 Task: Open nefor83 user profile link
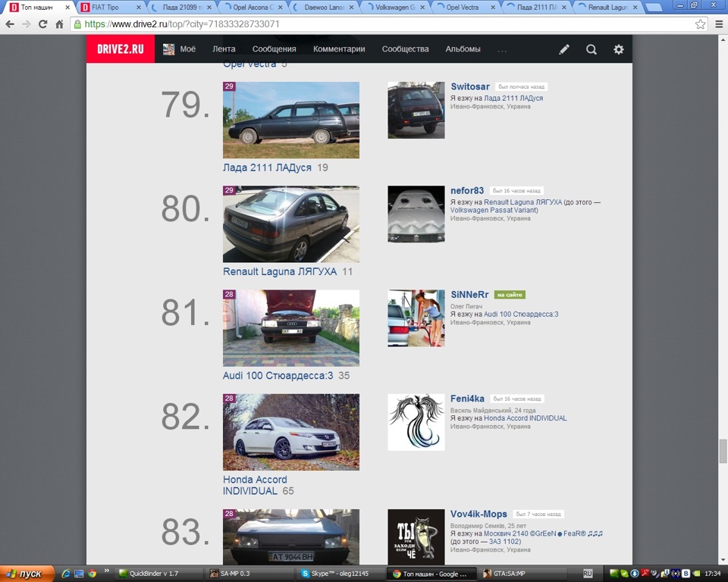pyautogui.click(x=467, y=190)
